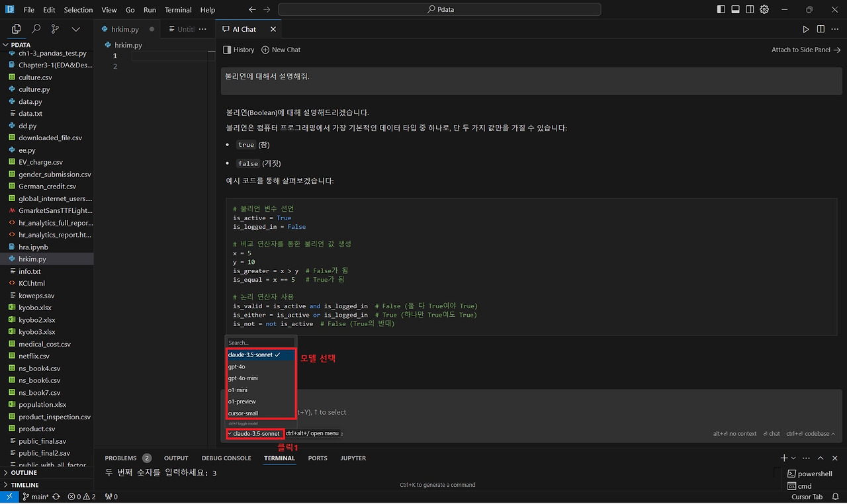Expand additional activity bar views chevron

tap(75, 29)
